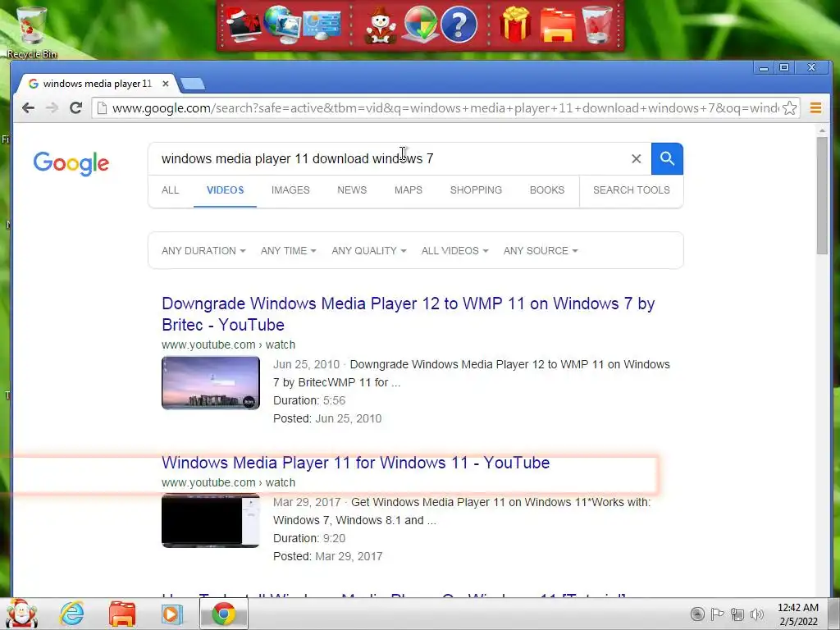Image resolution: width=840 pixels, height=630 pixels.
Task: Launch Internet Explorer from taskbar
Action: 72,614
